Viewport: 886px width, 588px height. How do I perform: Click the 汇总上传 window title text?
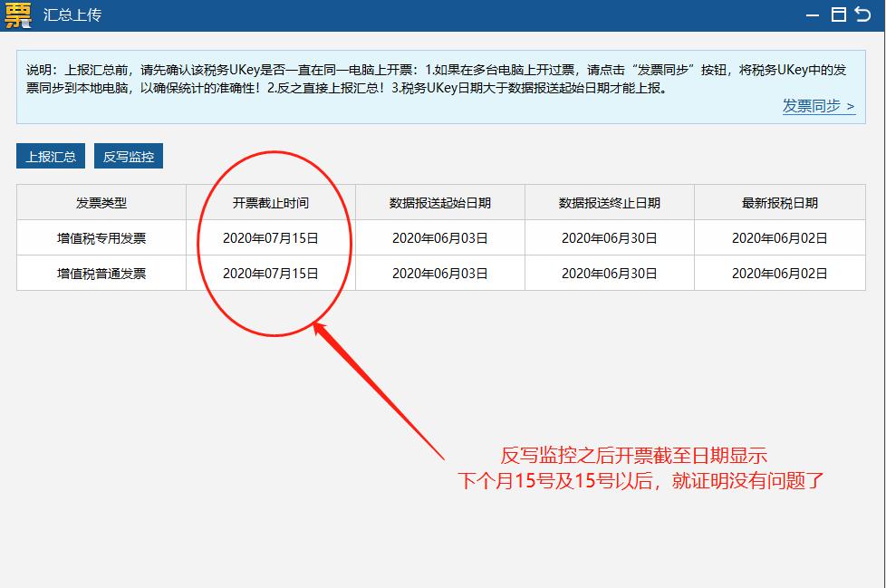tap(72, 14)
